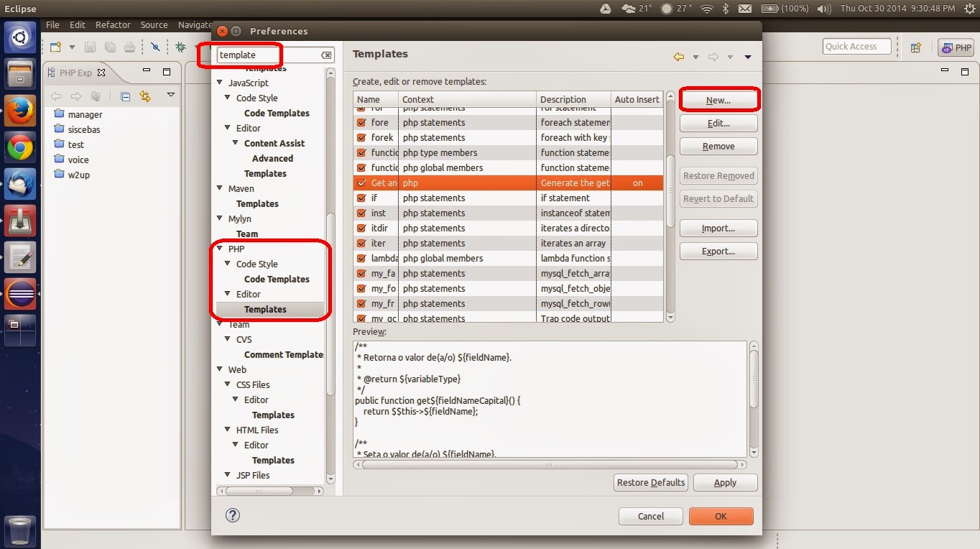Uncheck the 'inst' template checkbox

click(361, 213)
